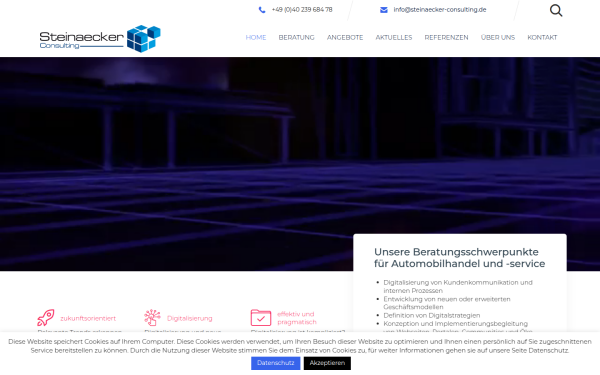Accept cookies with the Akzeptieren button
The width and height of the screenshot is (600, 375).
click(327, 363)
